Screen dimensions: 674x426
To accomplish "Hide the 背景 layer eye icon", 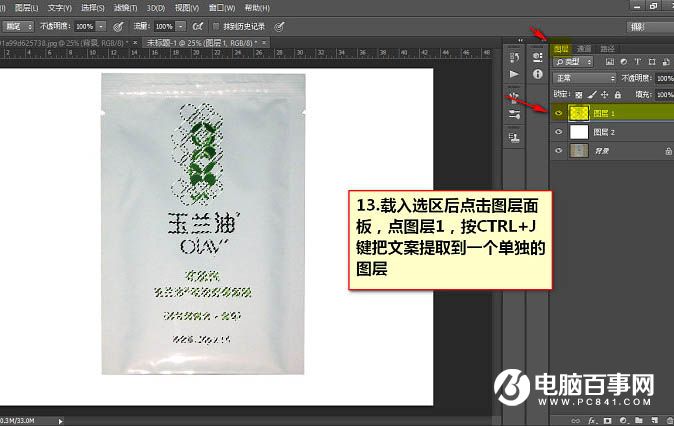I will (x=558, y=151).
